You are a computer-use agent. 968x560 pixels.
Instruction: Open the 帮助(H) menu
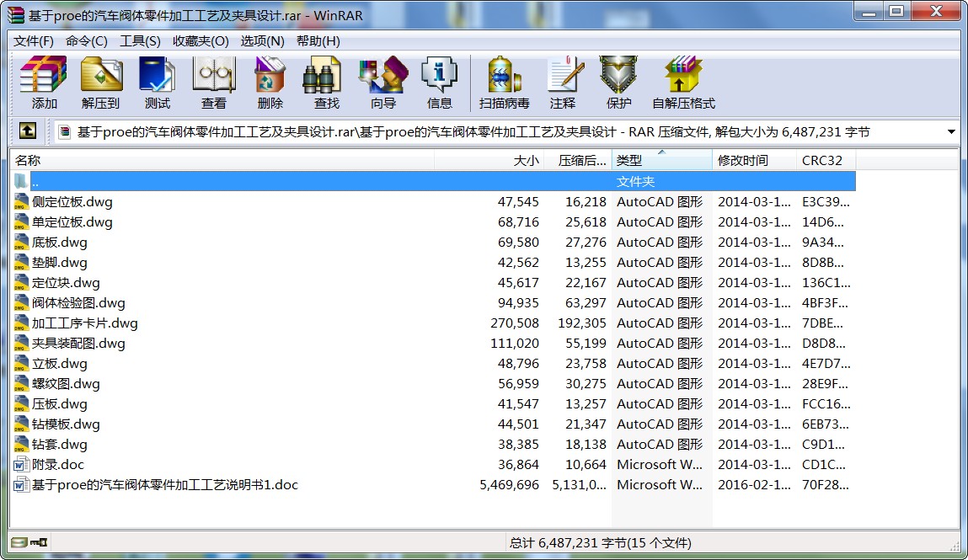318,40
